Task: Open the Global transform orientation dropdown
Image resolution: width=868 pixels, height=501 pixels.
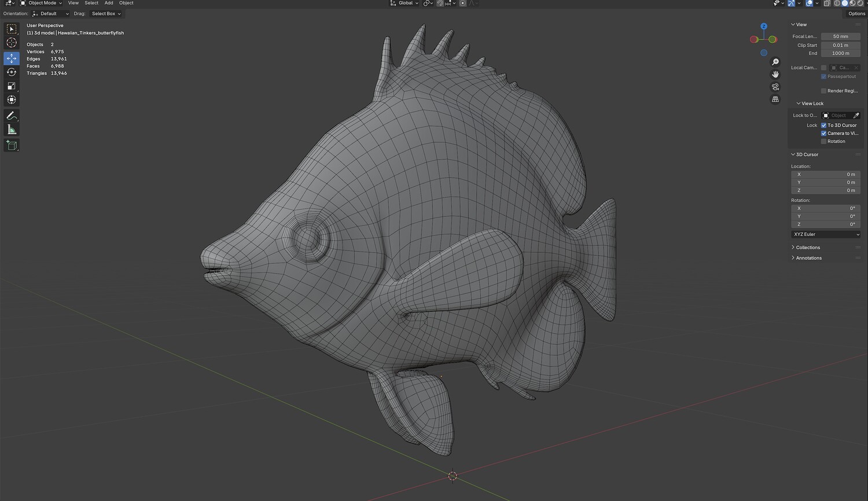Action: (x=404, y=3)
